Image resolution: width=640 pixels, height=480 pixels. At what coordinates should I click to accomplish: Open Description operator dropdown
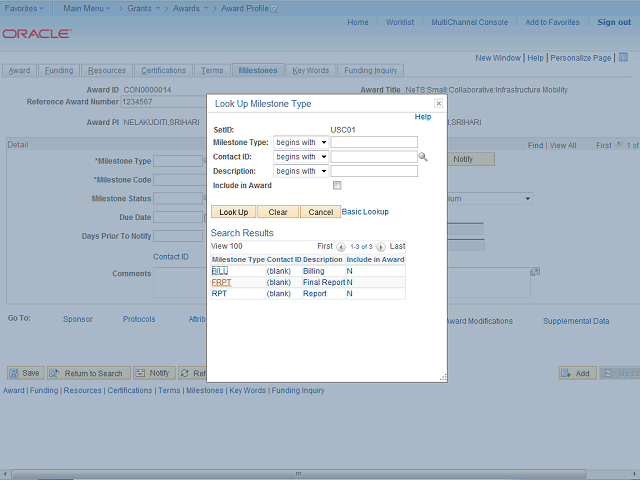tap(301, 171)
